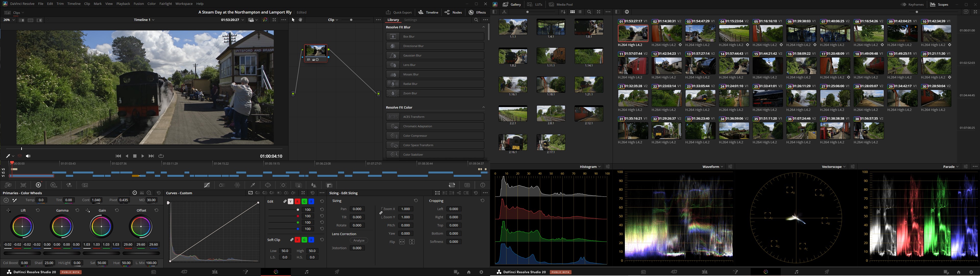Open the Curves palette icon
The image size is (980, 276).
coord(207,185)
